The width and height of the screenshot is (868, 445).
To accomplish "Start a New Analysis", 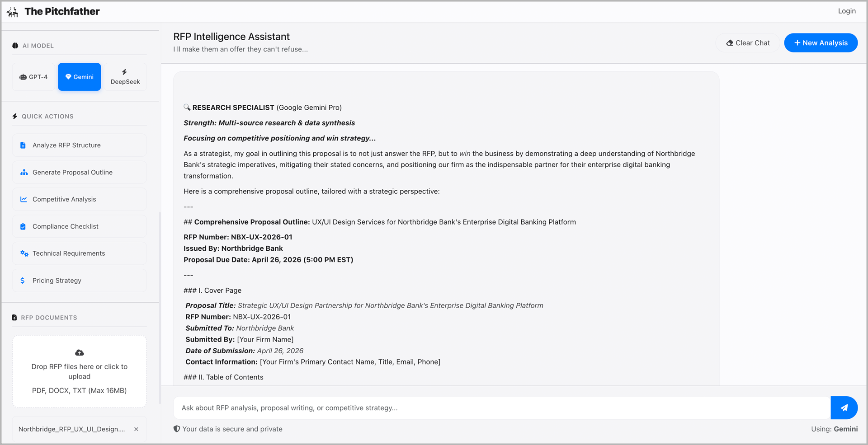I will 821,43.
